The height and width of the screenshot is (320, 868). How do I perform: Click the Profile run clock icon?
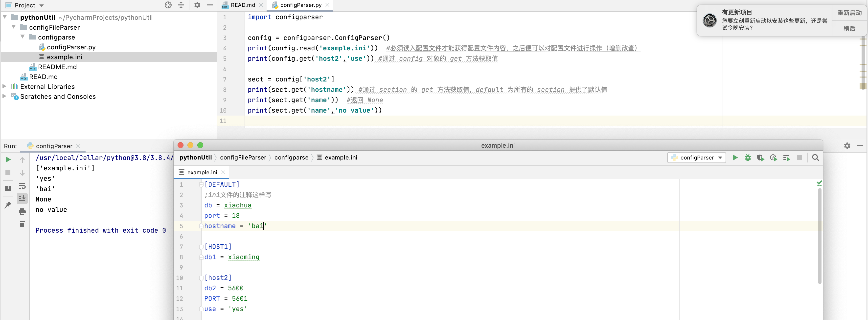pyautogui.click(x=773, y=158)
